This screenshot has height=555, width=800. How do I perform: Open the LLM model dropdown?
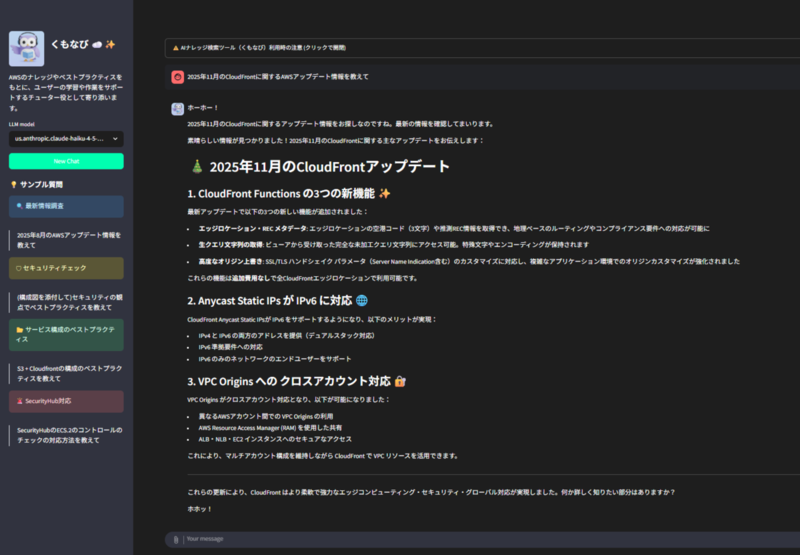tap(66, 139)
